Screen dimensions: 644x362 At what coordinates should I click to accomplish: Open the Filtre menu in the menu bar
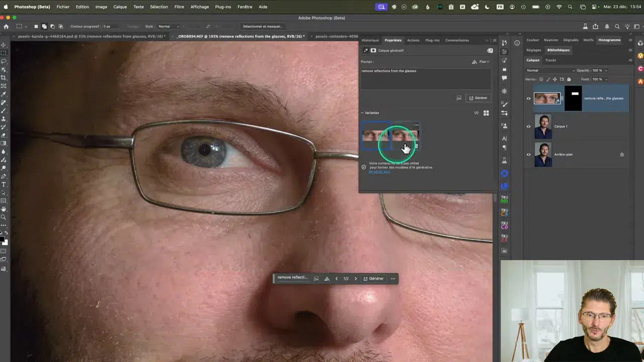tap(179, 7)
